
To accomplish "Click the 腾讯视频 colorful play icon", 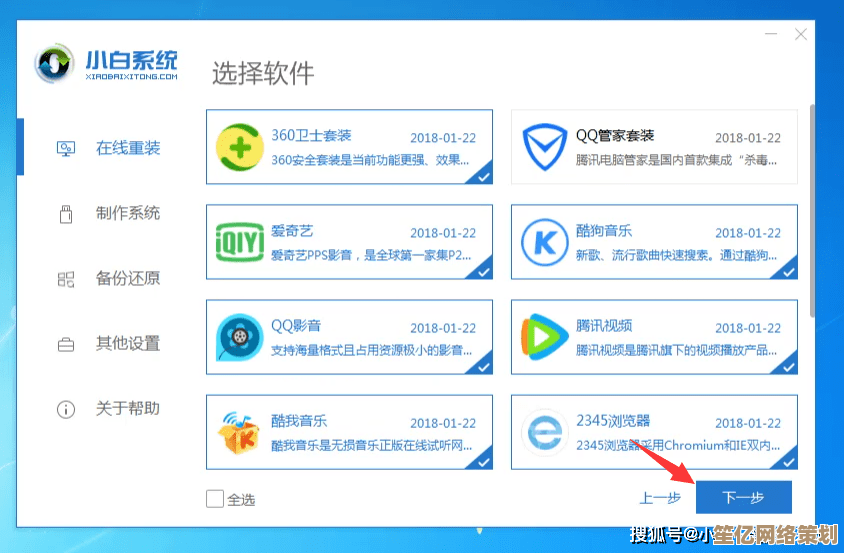I will pyautogui.click(x=544, y=337).
